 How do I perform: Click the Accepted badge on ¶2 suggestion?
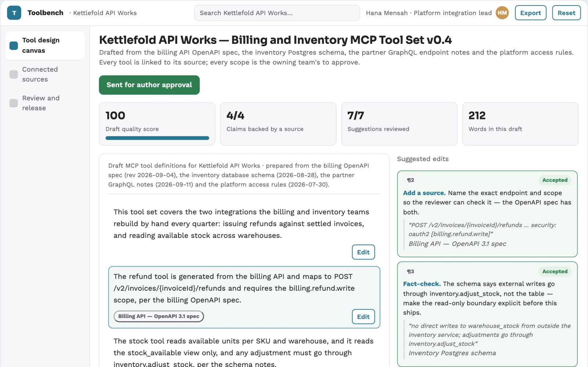(555, 180)
